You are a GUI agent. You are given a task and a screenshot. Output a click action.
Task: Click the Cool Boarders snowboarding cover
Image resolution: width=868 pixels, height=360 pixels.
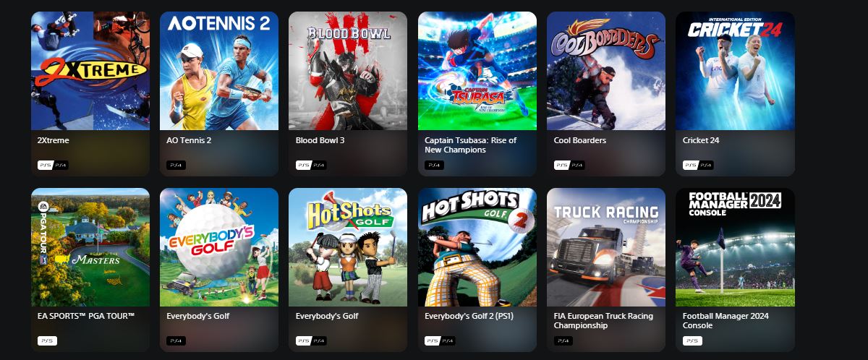[x=606, y=71]
